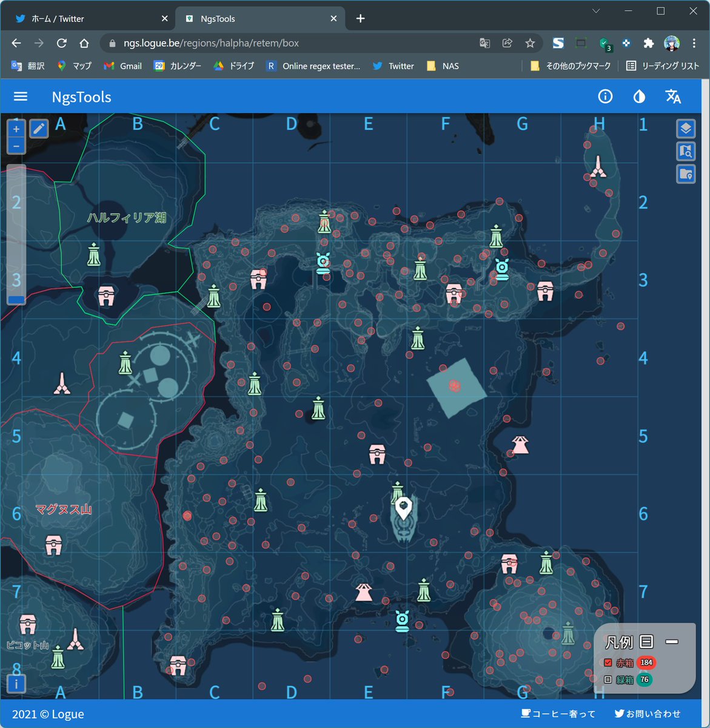Image resolution: width=710 pixels, height=728 pixels.
Task: Open the コーヒー奢って link
Action: click(558, 714)
